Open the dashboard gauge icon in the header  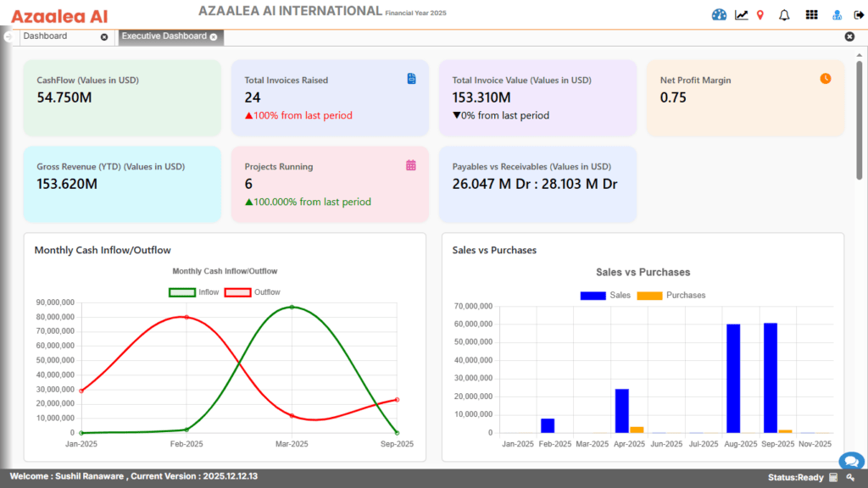pyautogui.click(x=719, y=14)
